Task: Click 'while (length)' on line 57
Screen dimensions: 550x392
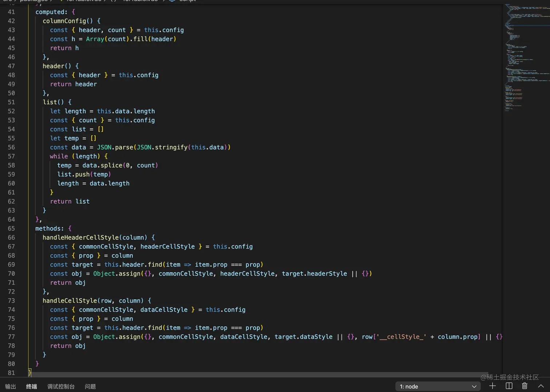Action: click(75, 156)
